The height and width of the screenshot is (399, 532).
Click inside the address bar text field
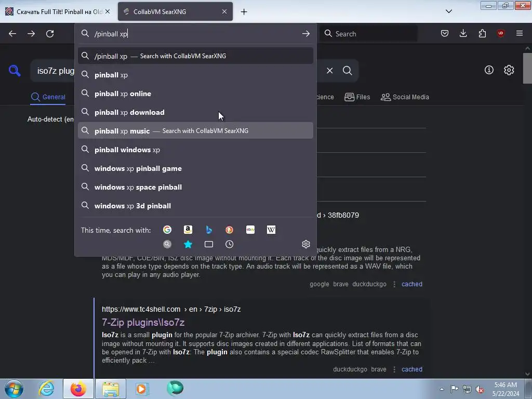click(195, 34)
